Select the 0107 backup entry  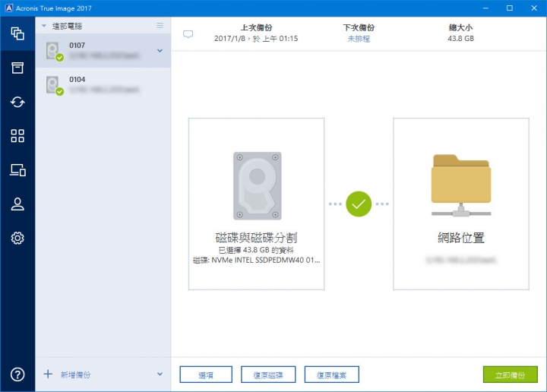[x=103, y=51]
